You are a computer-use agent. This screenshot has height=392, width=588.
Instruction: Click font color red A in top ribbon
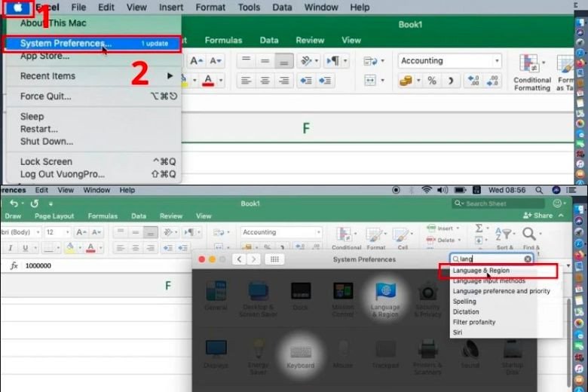tap(209, 81)
